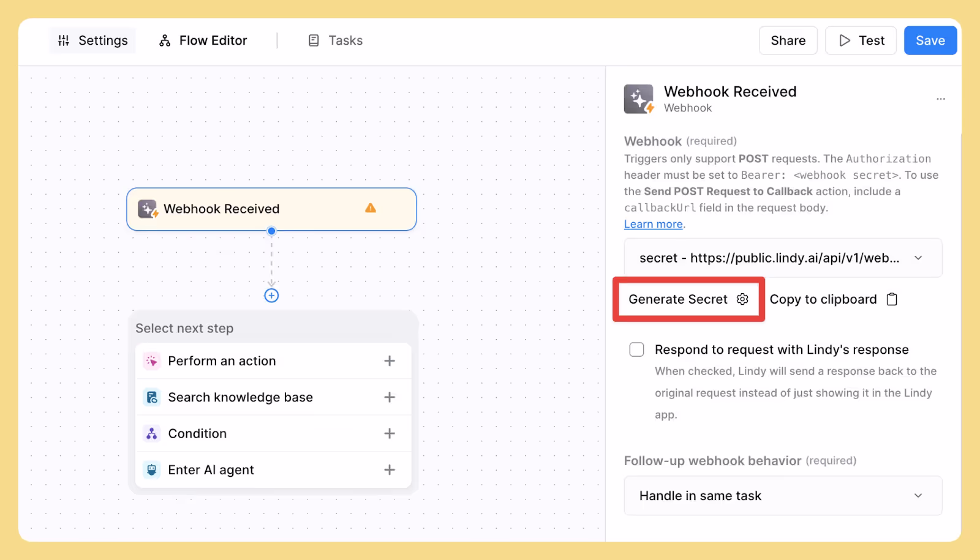Expand the webhook secret URL dropdown
Viewport: 980px width, 560px height.
783,258
